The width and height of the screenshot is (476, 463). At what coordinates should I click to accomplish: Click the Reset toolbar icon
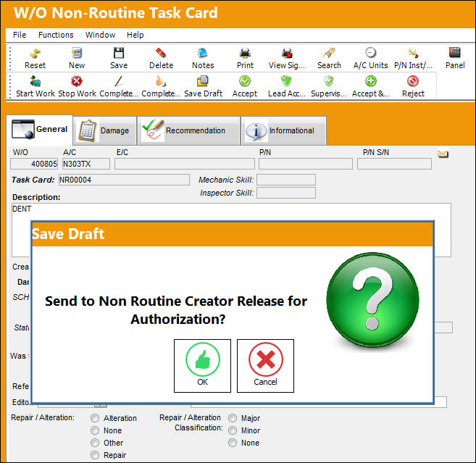point(35,59)
